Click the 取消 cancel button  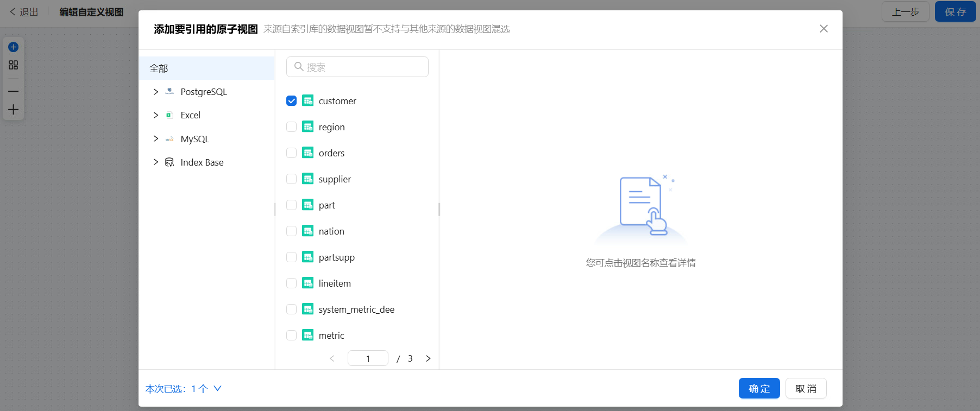(x=806, y=389)
